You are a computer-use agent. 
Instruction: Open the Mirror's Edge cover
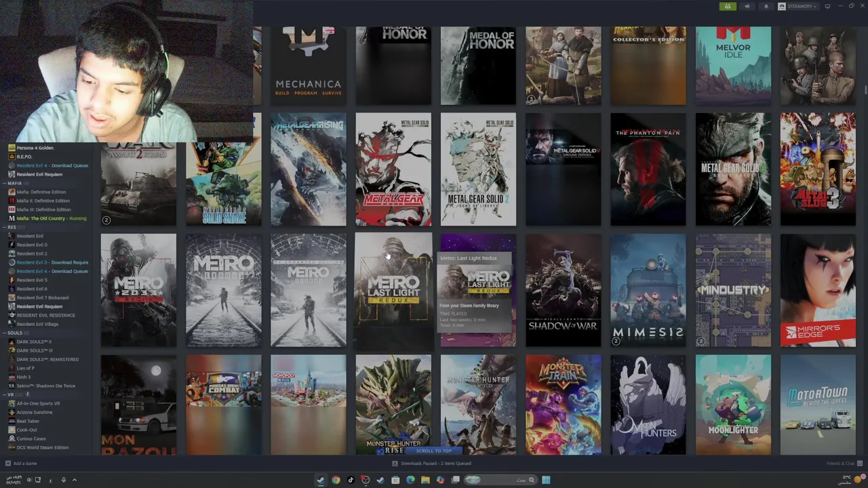(818, 291)
